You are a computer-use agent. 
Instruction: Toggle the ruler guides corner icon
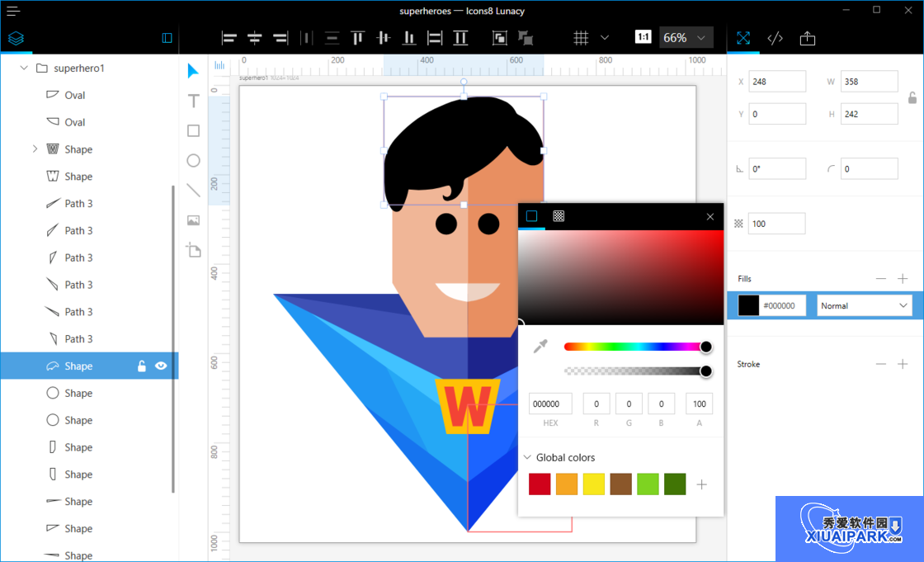[219, 65]
